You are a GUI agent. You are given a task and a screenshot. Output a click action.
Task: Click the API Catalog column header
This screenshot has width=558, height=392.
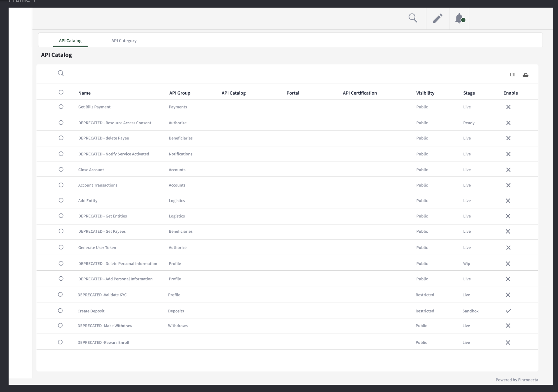[x=234, y=93]
